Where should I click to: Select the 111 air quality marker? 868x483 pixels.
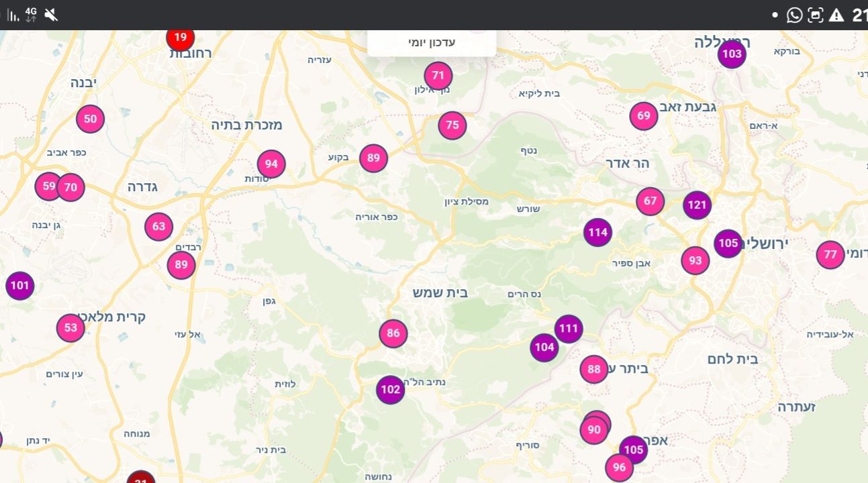pyautogui.click(x=569, y=329)
